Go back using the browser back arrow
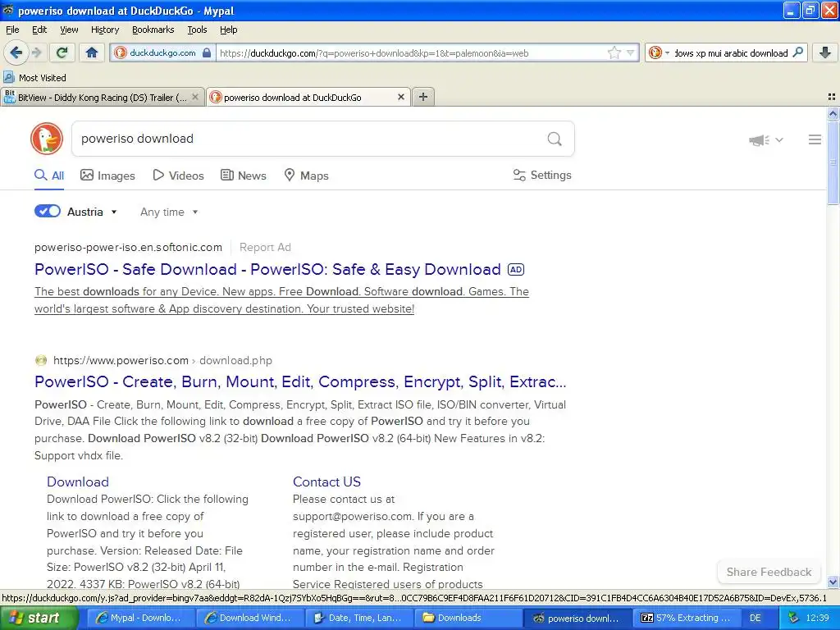 [16, 52]
